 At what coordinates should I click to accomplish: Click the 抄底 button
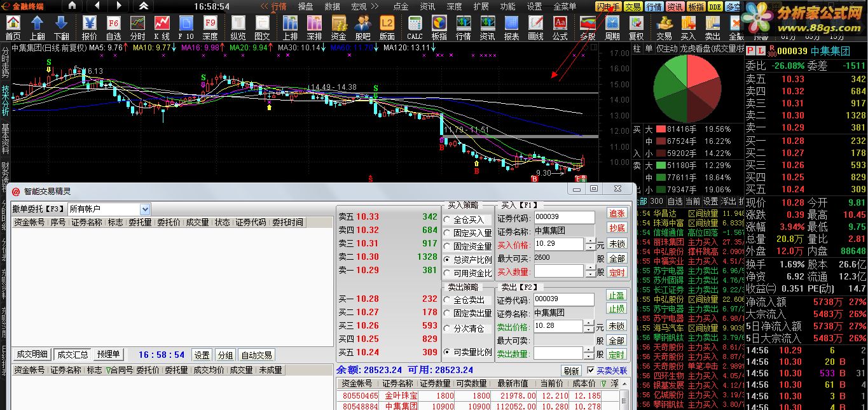[617, 228]
